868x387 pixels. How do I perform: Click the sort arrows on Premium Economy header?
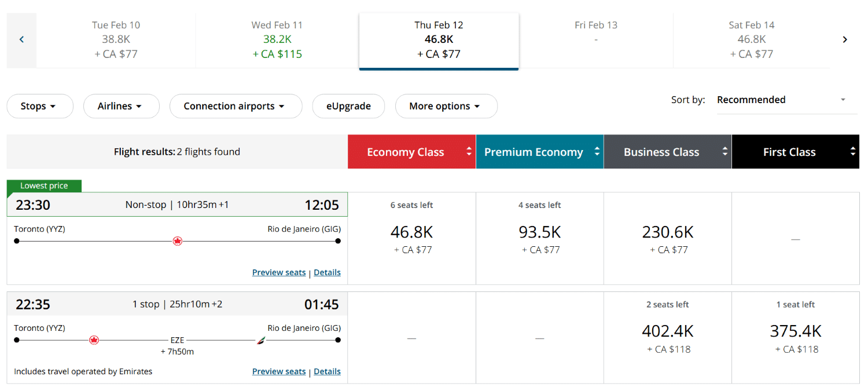597,151
